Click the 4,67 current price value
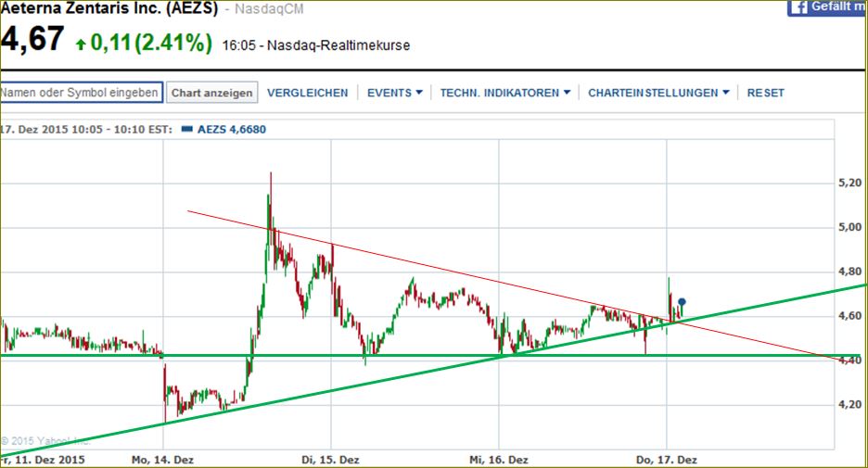868x468 pixels. [32, 39]
